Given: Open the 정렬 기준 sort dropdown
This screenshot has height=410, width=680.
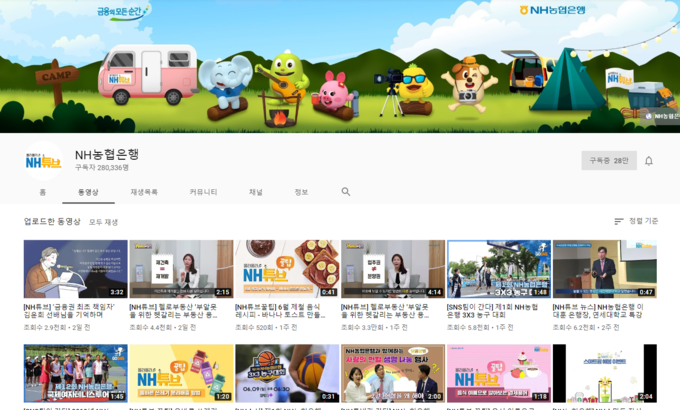Looking at the screenshot, I should tap(636, 221).
